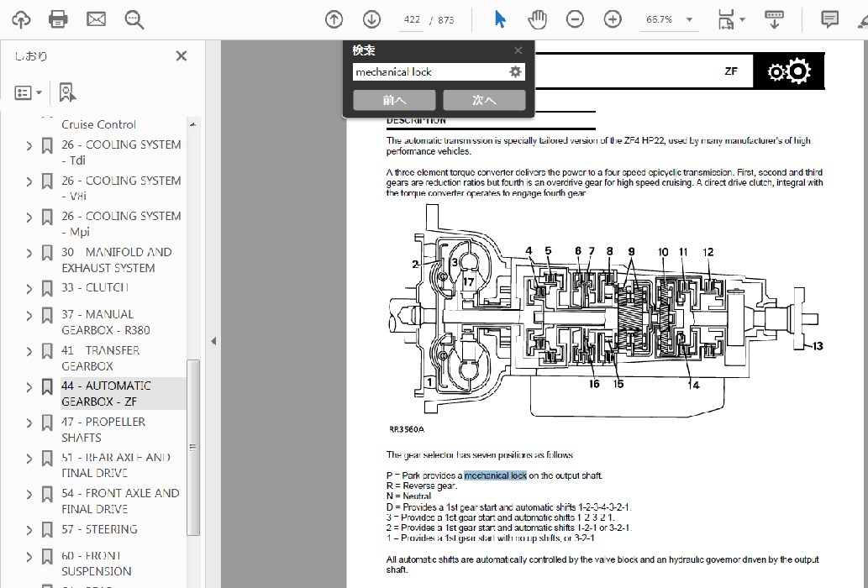The width and height of the screenshot is (868, 588).
Task: Expand 41 - TRANSFER GEARBOX bookmark
Action: click(x=29, y=352)
